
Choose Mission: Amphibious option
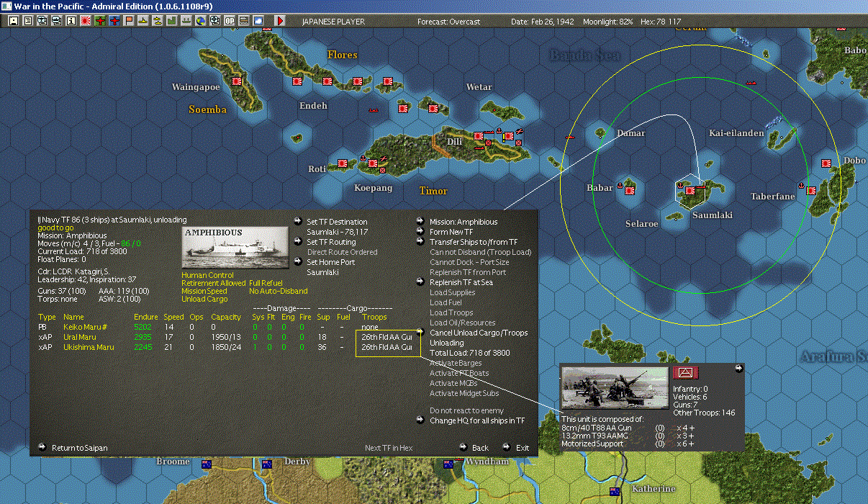click(464, 222)
